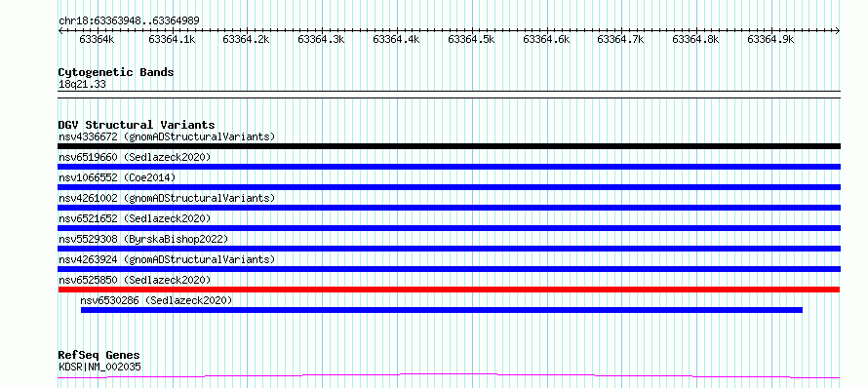
Task: Click the 63364.2k ruler tick label
Action: (246, 39)
